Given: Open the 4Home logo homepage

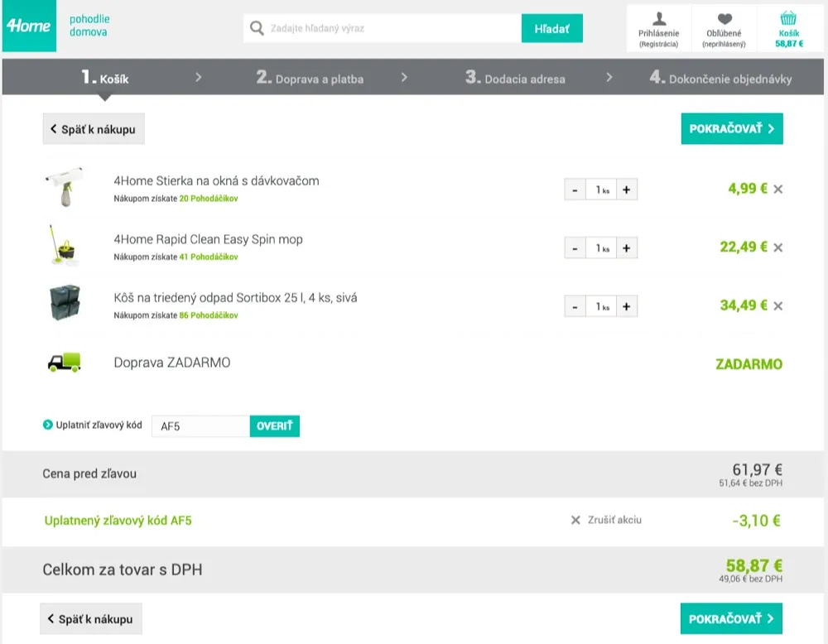Looking at the screenshot, I should tap(29, 26).
